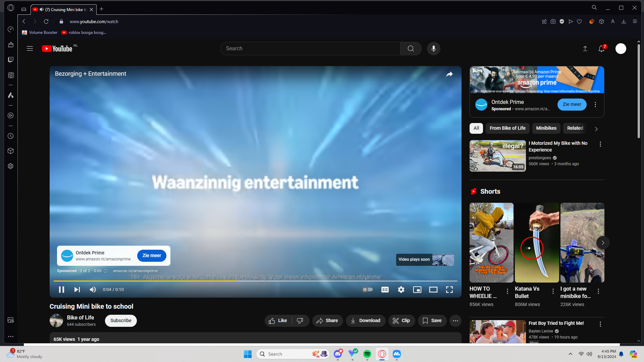Select From Bike of Life chip
The height and width of the screenshot is (362, 644).
507,128
